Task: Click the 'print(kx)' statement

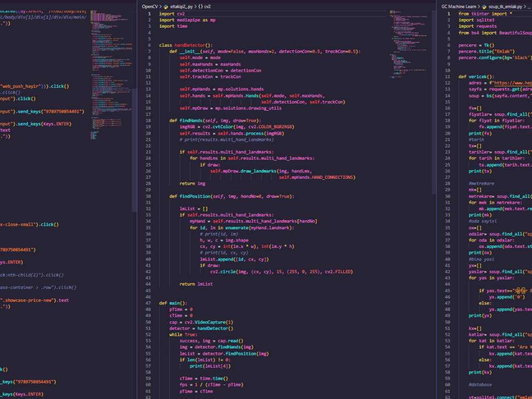Action: tap(480, 372)
